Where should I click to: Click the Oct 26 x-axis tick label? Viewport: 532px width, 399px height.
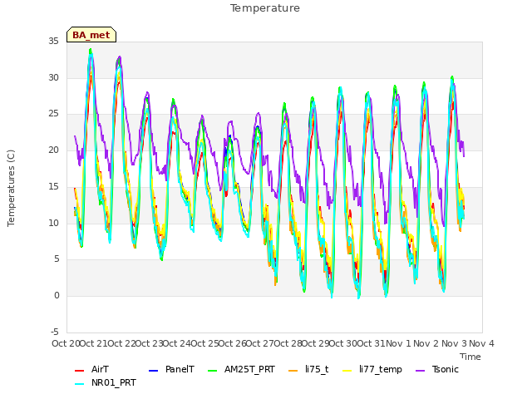pyautogui.click(x=232, y=343)
